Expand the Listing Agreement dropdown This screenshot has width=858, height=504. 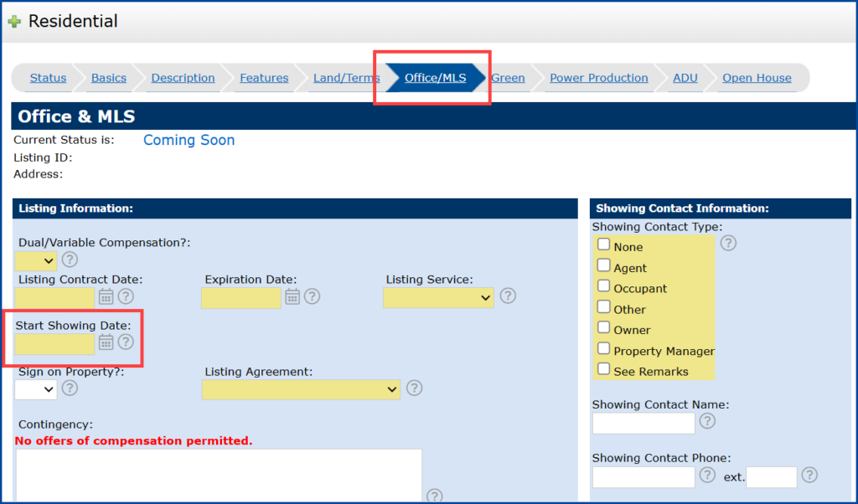[300, 388]
